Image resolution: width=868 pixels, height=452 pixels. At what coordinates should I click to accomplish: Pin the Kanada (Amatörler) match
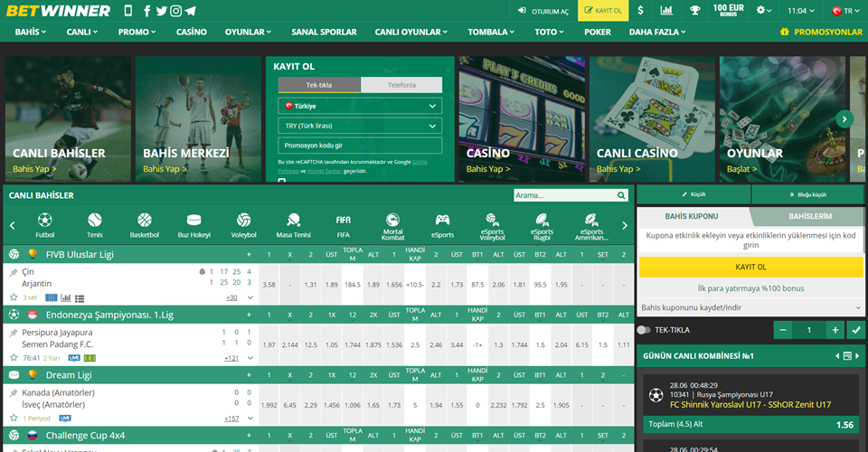[14, 393]
